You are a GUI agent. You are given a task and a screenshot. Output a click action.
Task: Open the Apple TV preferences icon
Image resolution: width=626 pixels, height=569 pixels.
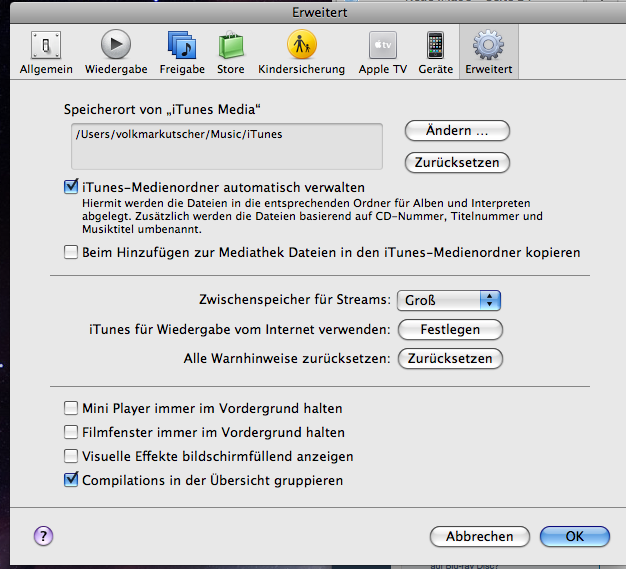click(382, 45)
